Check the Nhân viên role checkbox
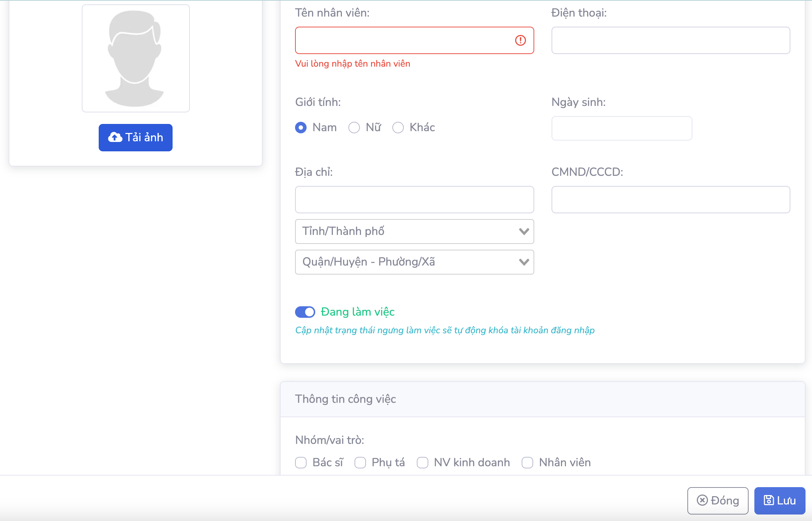812x521 pixels. [527, 463]
